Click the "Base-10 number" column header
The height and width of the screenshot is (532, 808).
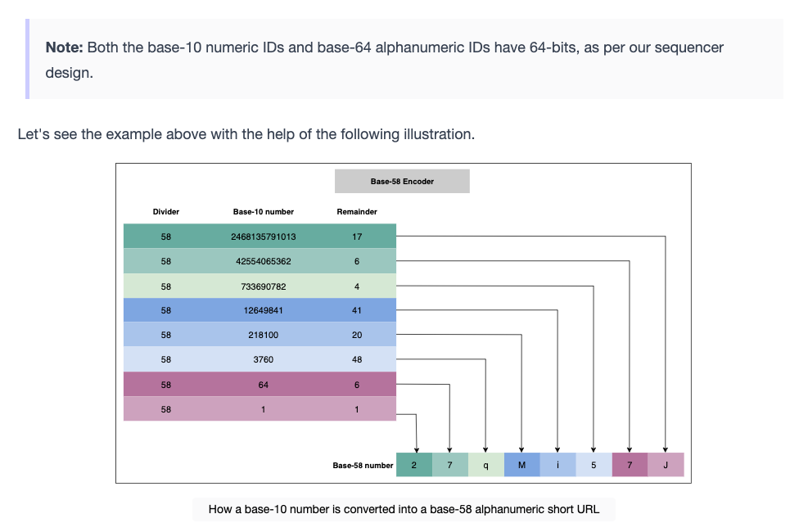click(264, 212)
